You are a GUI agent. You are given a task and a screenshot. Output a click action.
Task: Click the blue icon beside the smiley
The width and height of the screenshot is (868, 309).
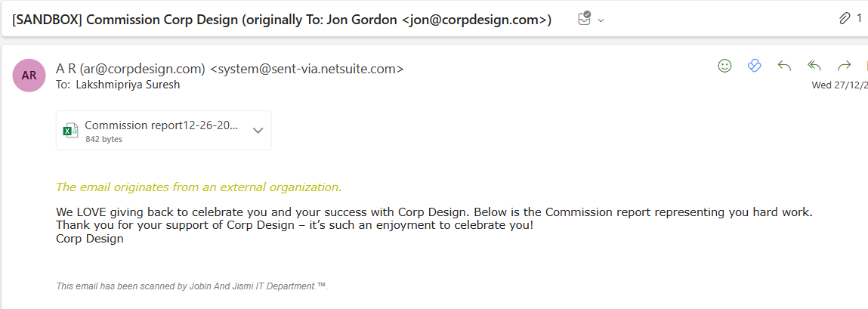[x=754, y=66]
